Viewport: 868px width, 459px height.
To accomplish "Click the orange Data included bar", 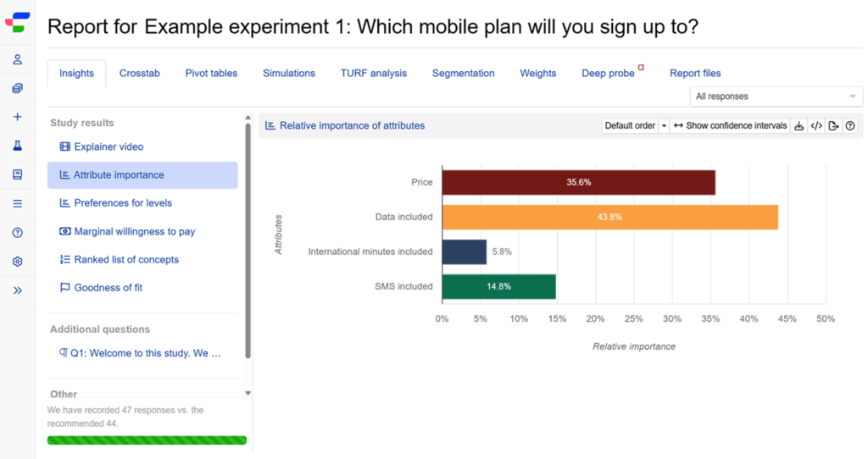I will (x=609, y=217).
